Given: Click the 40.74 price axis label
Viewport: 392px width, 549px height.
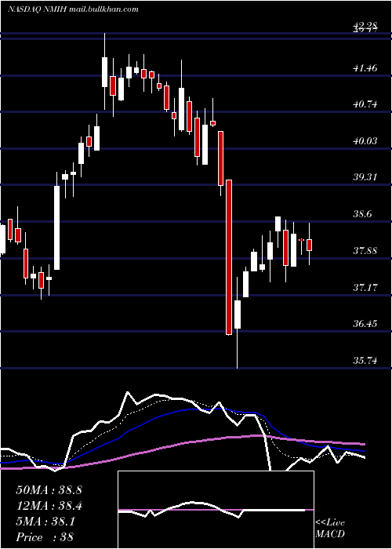Looking at the screenshot, I should pyautogui.click(x=365, y=104).
